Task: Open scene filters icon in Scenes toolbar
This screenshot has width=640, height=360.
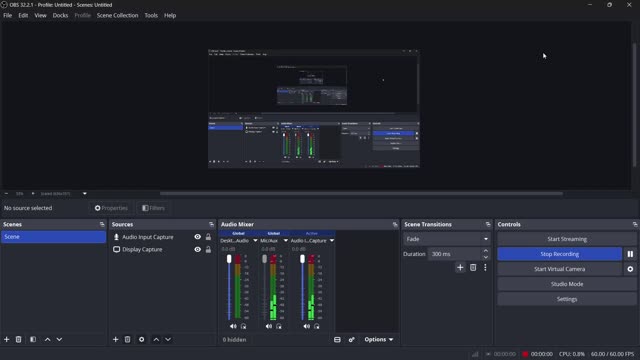Action: pos(33,339)
